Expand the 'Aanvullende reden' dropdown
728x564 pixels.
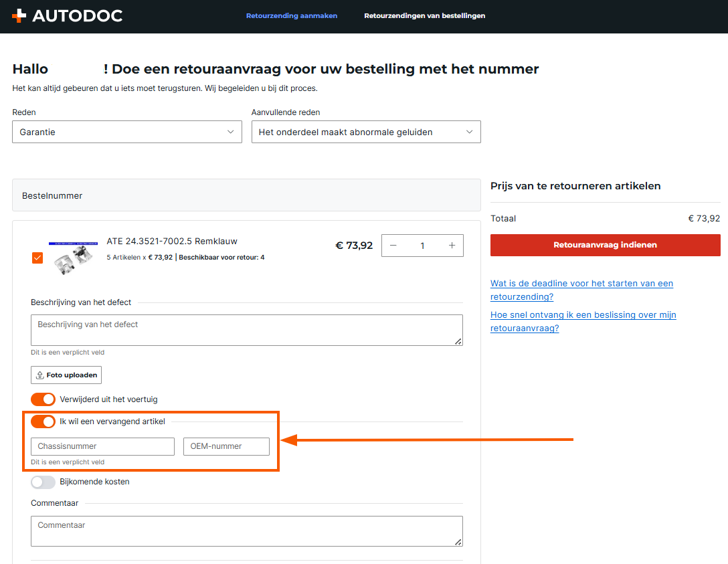pyautogui.click(x=366, y=132)
